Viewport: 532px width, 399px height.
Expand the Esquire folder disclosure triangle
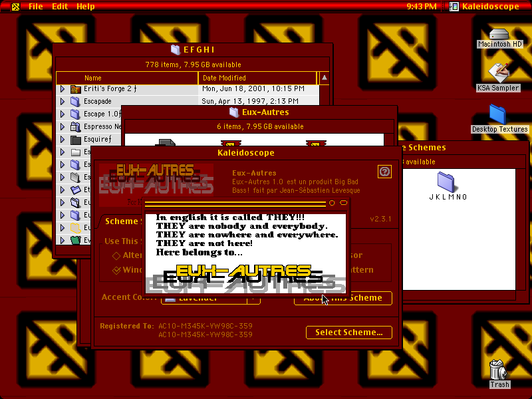(x=63, y=140)
